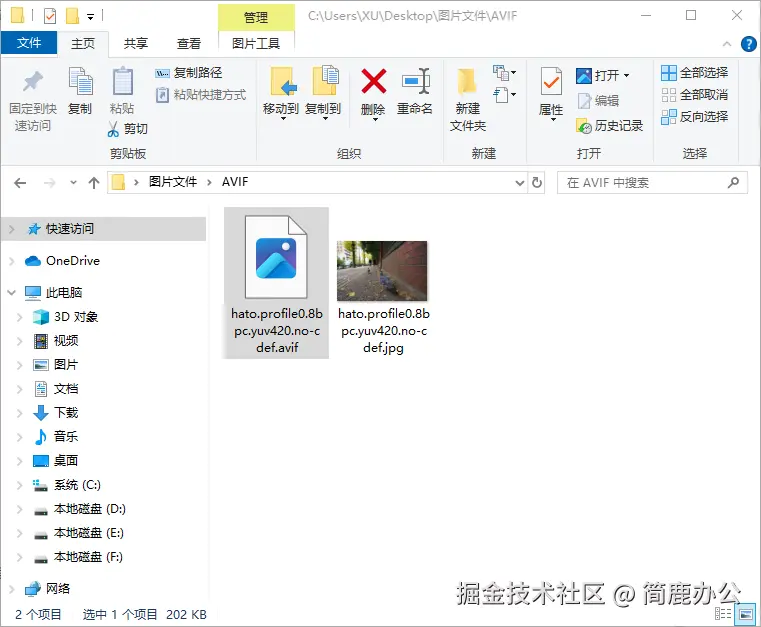Open the recent locations dropdown arrow
Screen dimensions: 761x627
(x=73, y=183)
